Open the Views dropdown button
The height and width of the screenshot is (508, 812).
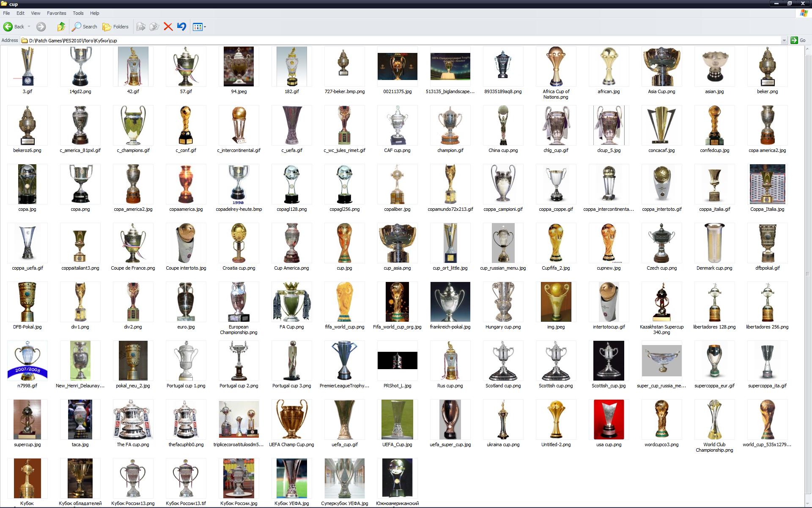coord(199,27)
